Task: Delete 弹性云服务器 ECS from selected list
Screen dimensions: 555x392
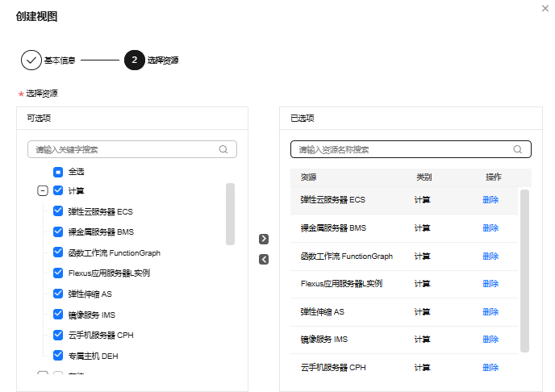Action: (x=490, y=200)
